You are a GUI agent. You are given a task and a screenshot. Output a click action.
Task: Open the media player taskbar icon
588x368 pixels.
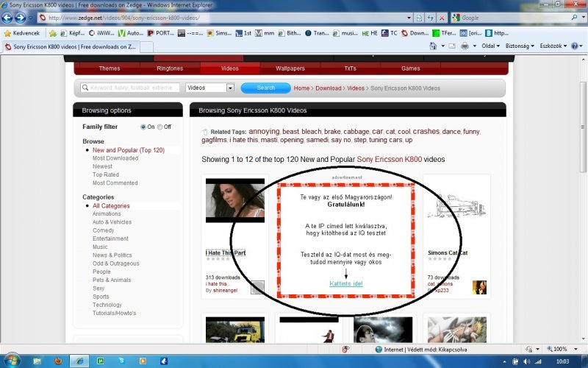pyautogui.click(x=143, y=361)
